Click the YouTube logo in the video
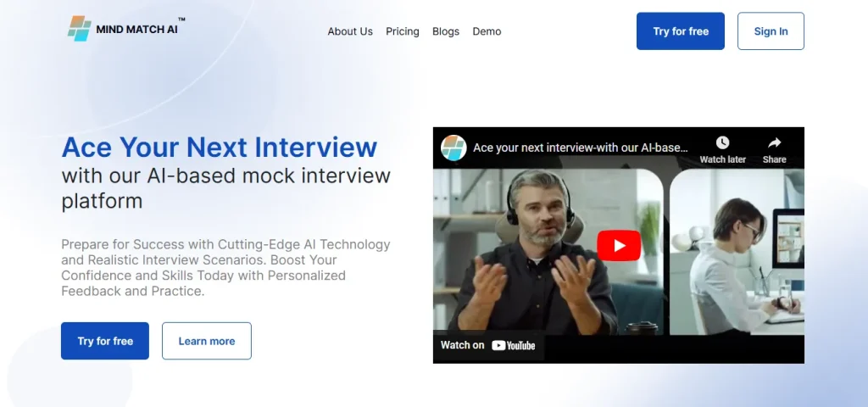The image size is (868, 407). point(513,346)
